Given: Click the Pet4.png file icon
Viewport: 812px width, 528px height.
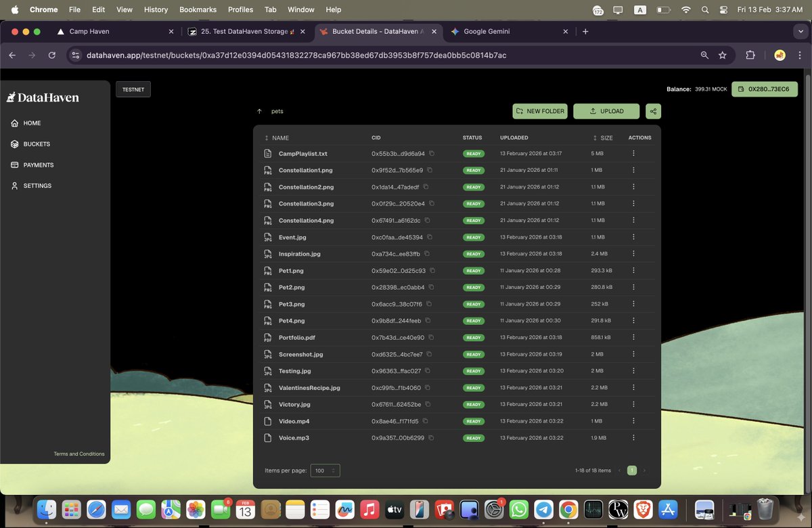Looking at the screenshot, I should click(x=268, y=321).
